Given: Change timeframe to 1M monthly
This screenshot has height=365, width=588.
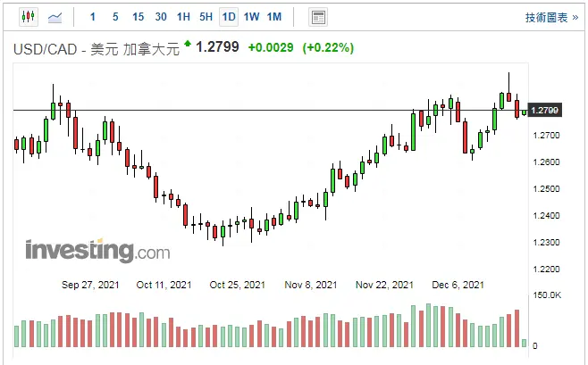Looking at the screenshot, I should coord(274,17).
